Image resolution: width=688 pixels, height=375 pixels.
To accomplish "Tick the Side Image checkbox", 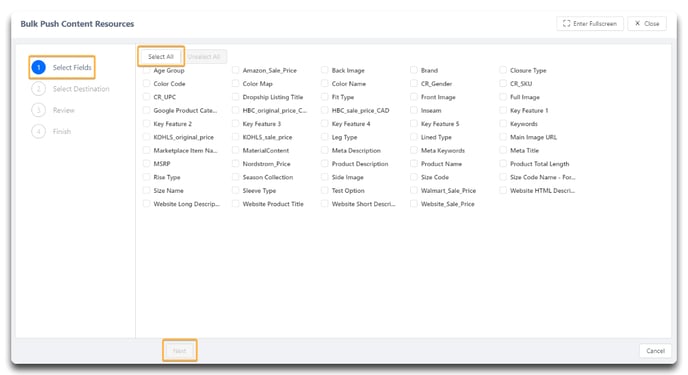I will (x=325, y=177).
